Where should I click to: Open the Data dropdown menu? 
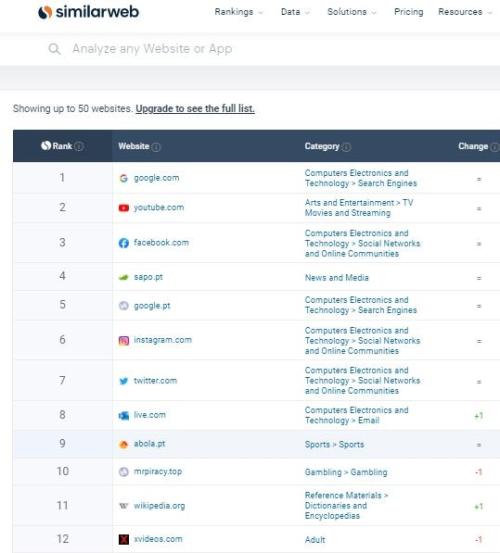point(295,12)
